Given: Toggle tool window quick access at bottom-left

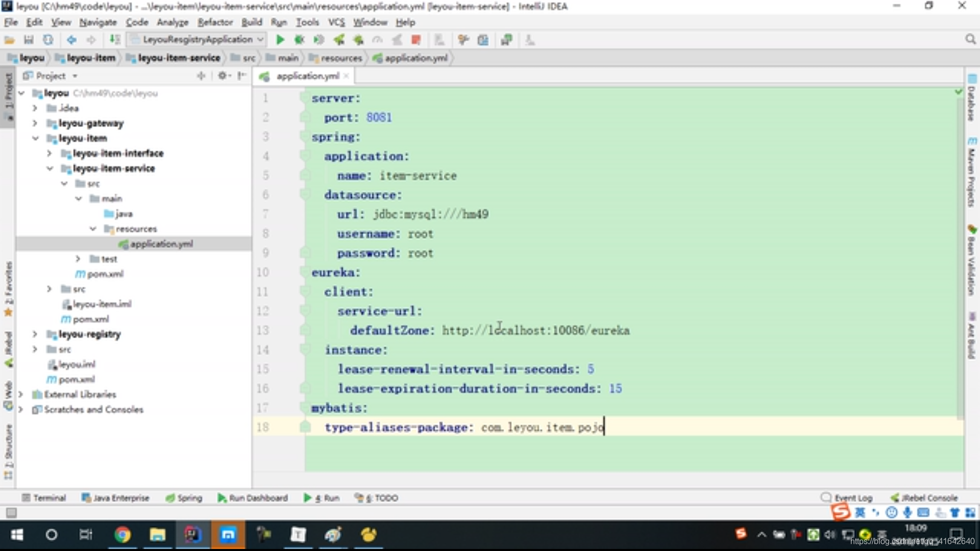Looking at the screenshot, I should click(11, 512).
